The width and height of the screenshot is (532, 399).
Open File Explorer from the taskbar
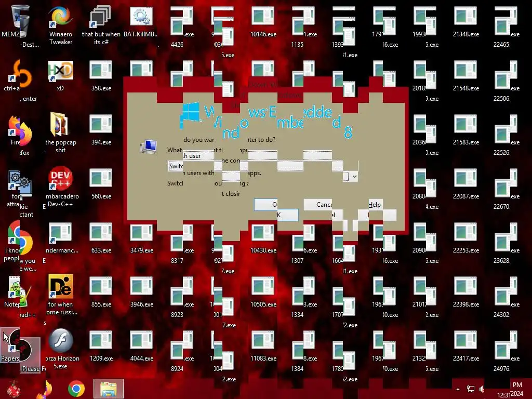109,389
